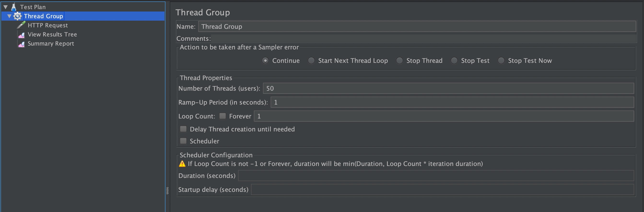644x212 pixels.
Task: Enable the Scheduler checkbox
Action: (x=183, y=141)
